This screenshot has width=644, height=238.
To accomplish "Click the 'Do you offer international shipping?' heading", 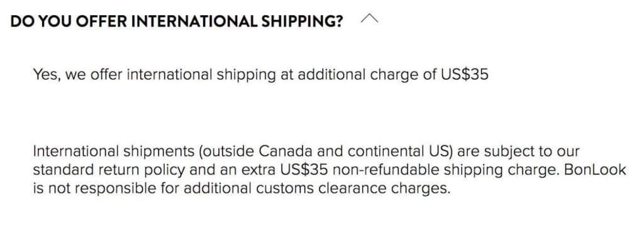I will (177, 21).
